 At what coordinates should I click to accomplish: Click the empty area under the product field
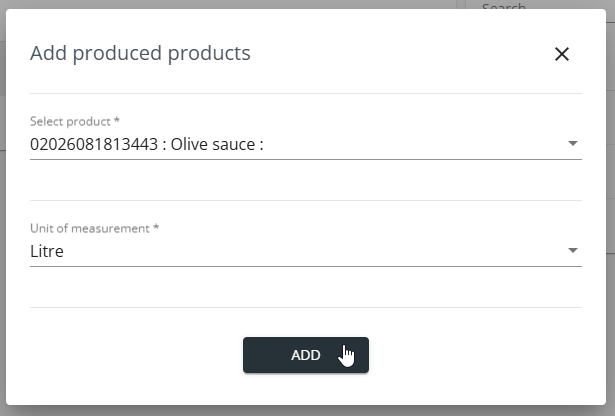tap(306, 180)
